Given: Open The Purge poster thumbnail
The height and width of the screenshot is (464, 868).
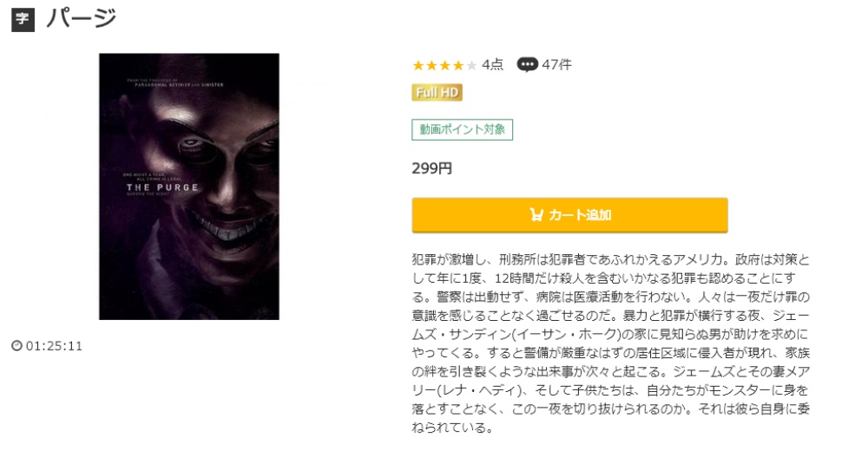Looking at the screenshot, I should (x=188, y=186).
